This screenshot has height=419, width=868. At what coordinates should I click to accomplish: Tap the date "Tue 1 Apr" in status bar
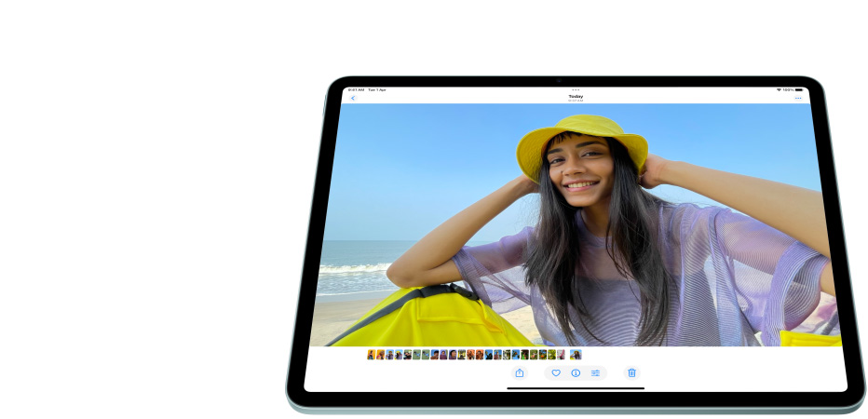coord(377,90)
